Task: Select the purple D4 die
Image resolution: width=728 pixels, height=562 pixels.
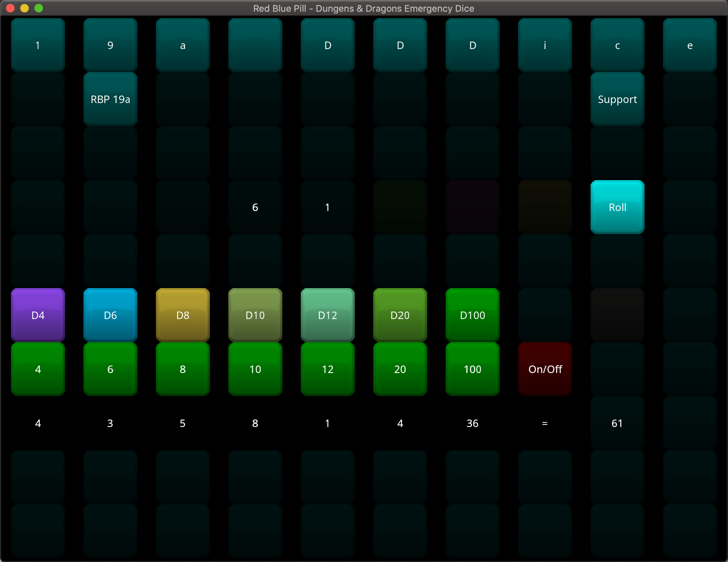Action: [38, 315]
